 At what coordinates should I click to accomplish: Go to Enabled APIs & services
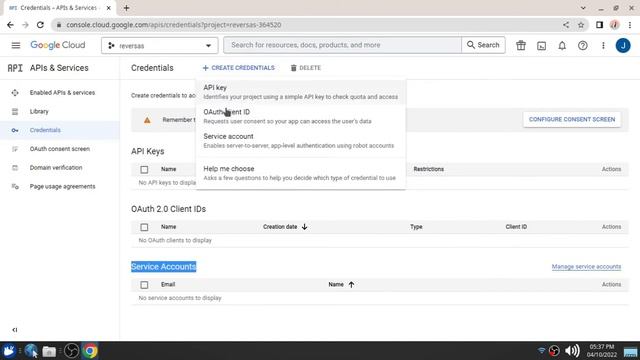[x=60, y=93]
